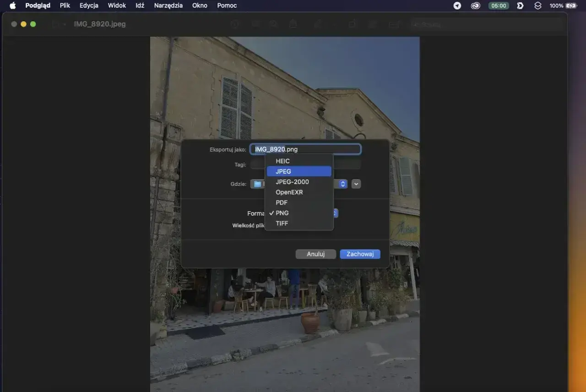Choose JPEG format option
Image resolution: width=586 pixels, height=392 pixels.
pyautogui.click(x=299, y=171)
